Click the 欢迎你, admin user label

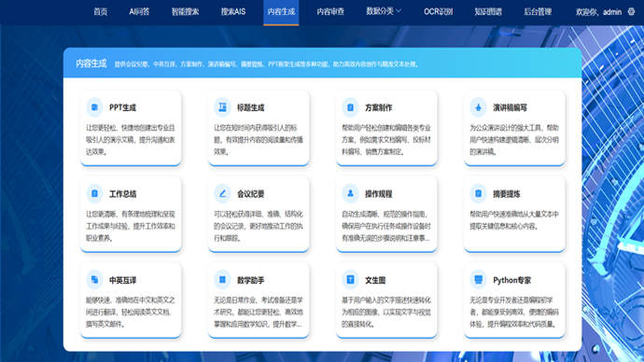(x=598, y=12)
